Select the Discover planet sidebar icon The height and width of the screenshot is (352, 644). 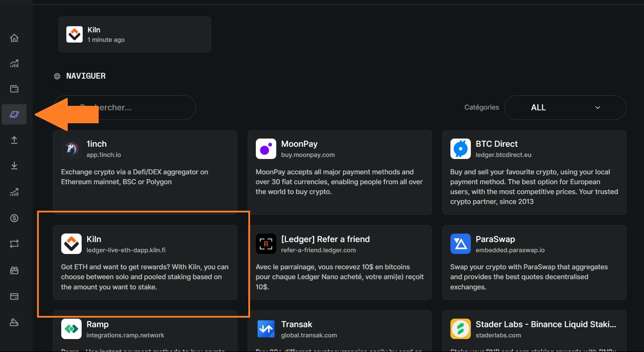(14, 114)
